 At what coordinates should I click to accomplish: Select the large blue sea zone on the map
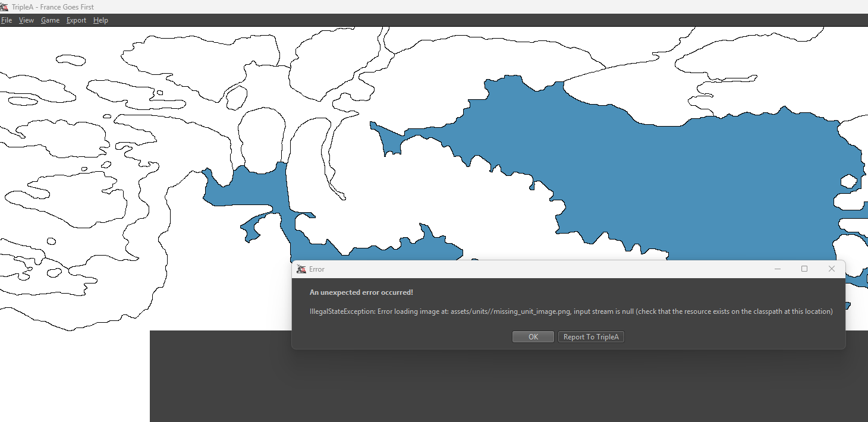click(684, 178)
